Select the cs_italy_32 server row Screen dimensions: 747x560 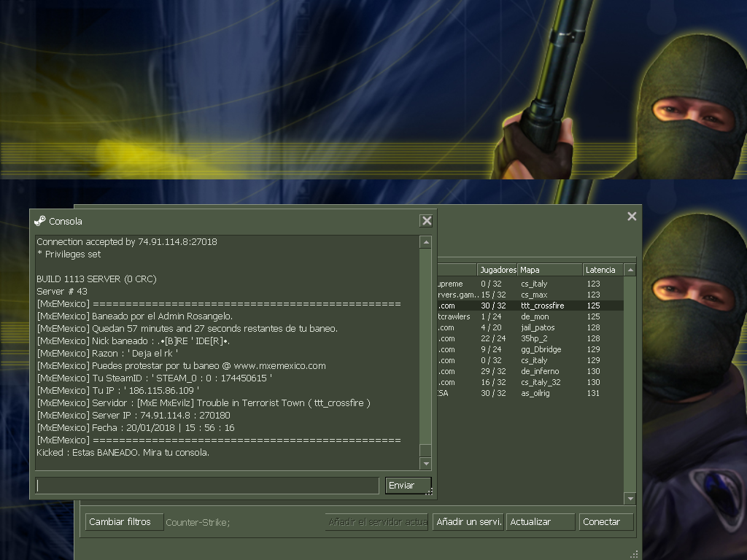pyautogui.click(x=530, y=382)
